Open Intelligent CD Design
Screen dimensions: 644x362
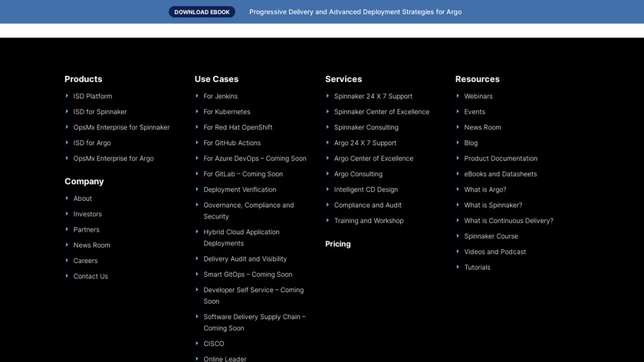pyautogui.click(x=366, y=190)
